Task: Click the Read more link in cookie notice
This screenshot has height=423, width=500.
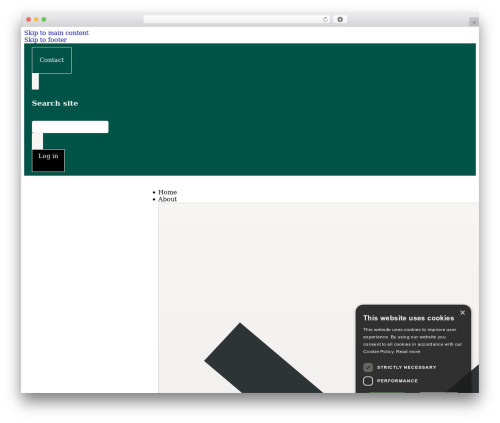Action: 408,352
